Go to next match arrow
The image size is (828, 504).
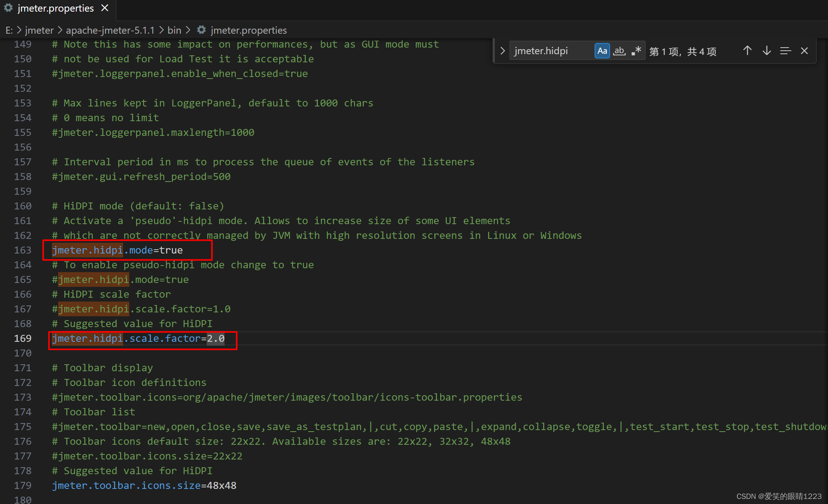click(766, 51)
